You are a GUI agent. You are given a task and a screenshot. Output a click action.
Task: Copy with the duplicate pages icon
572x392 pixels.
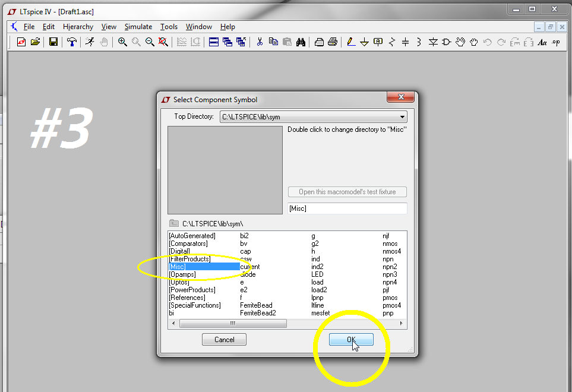[x=273, y=42]
